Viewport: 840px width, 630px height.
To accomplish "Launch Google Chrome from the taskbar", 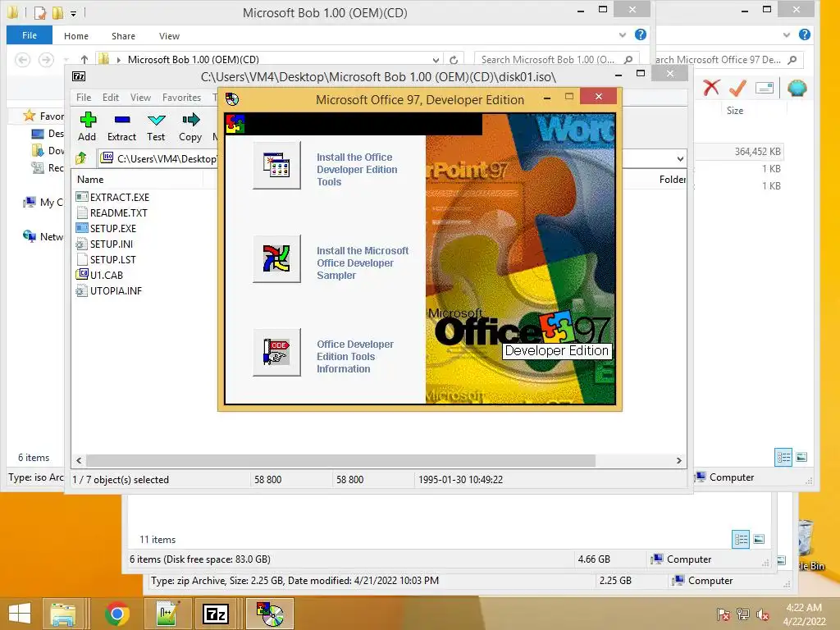I will click(116, 614).
